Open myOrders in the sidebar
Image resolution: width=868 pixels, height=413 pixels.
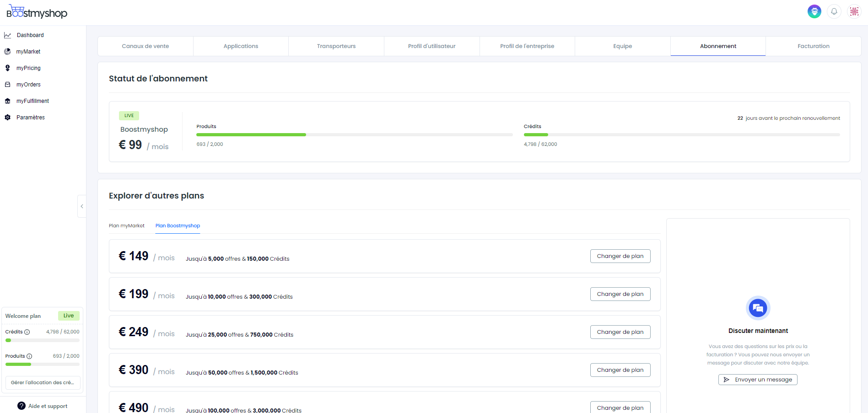tap(28, 85)
